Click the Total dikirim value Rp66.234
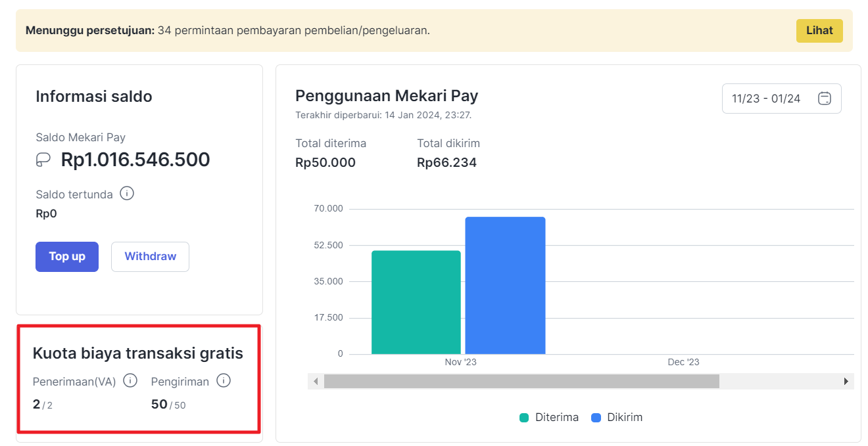 (x=446, y=163)
